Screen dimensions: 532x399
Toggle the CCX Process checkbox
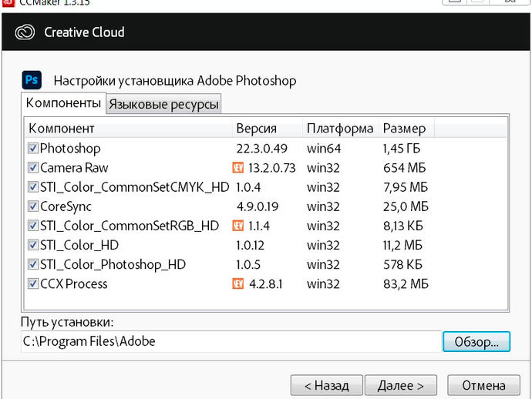click(x=33, y=283)
